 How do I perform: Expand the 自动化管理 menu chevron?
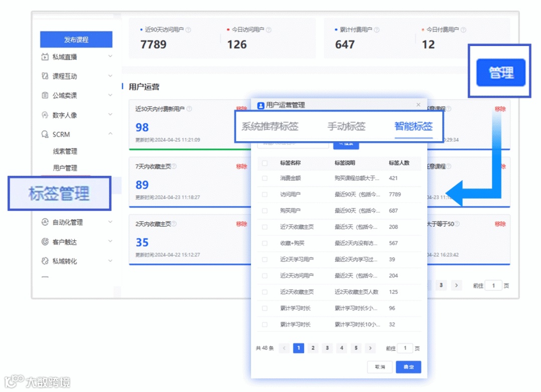pyautogui.click(x=110, y=222)
